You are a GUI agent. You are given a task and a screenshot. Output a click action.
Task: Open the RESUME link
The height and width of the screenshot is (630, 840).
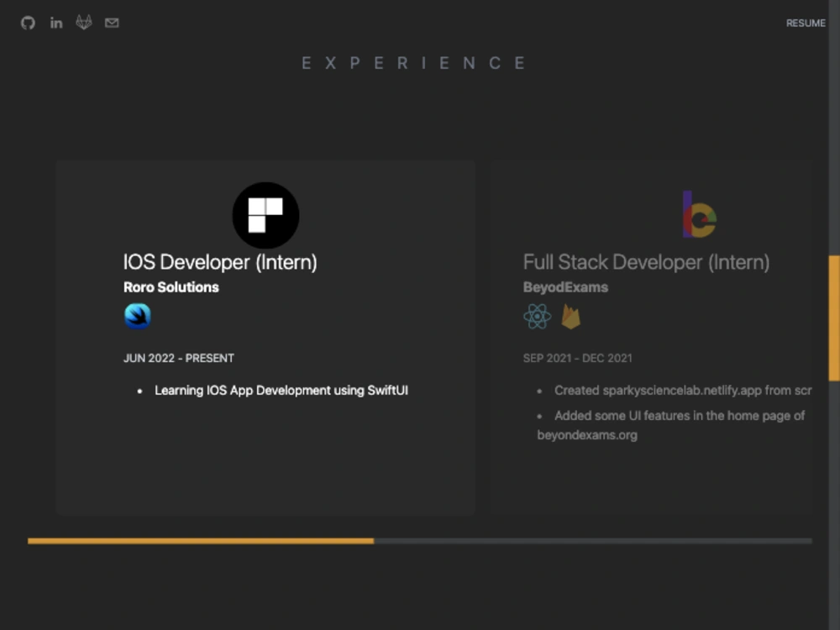point(806,23)
